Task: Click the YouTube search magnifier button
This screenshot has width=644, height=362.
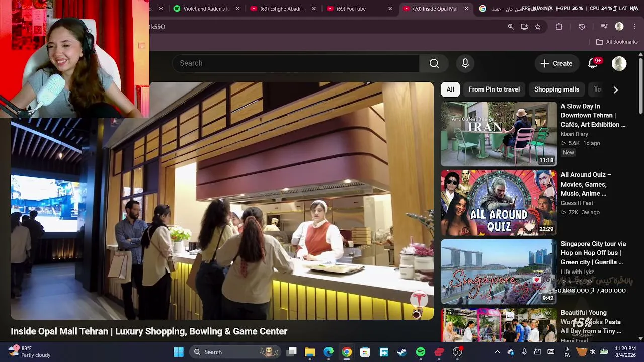Action: point(434,63)
